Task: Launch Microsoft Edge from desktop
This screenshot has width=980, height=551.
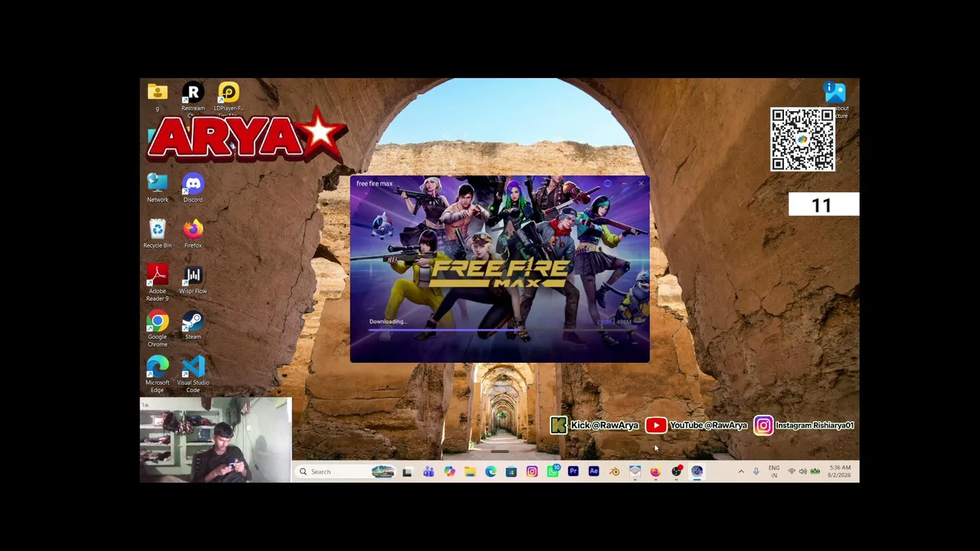Action: [158, 375]
